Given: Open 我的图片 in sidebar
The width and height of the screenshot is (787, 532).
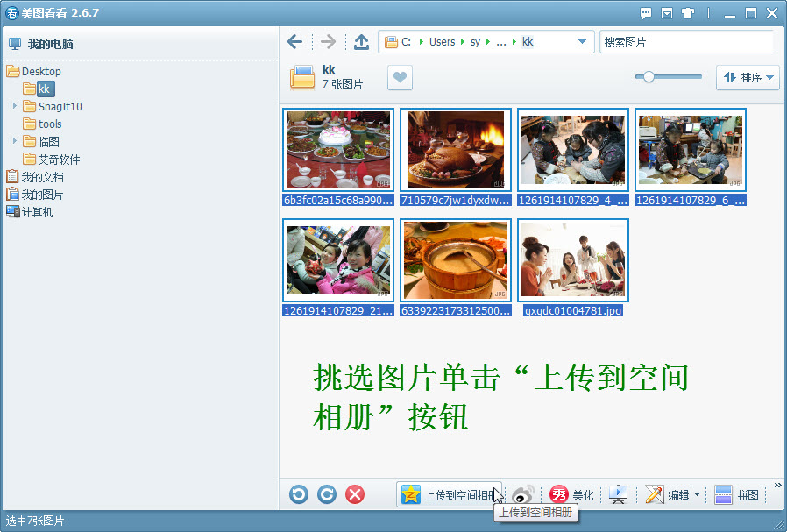Looking at the screenshot, I should (x=35, y=195).
